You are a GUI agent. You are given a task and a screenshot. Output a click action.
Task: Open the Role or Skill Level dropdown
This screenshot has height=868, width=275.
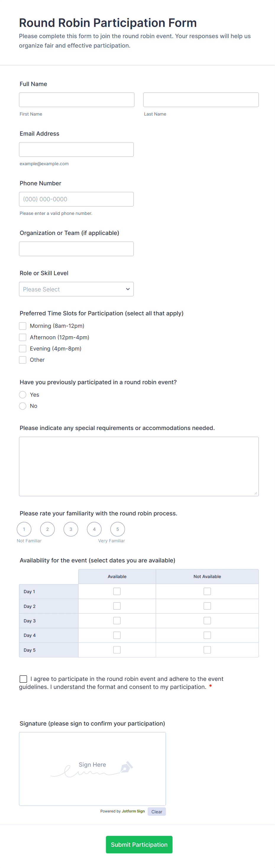point(76,289)
